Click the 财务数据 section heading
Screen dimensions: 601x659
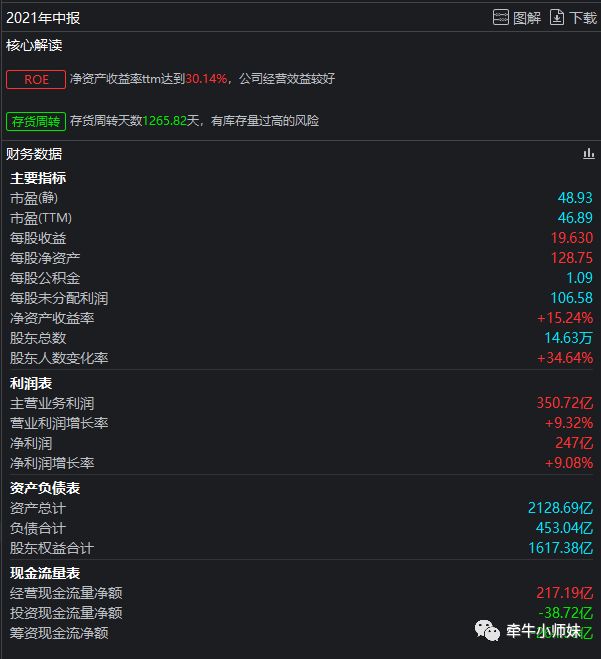point(34,154)
